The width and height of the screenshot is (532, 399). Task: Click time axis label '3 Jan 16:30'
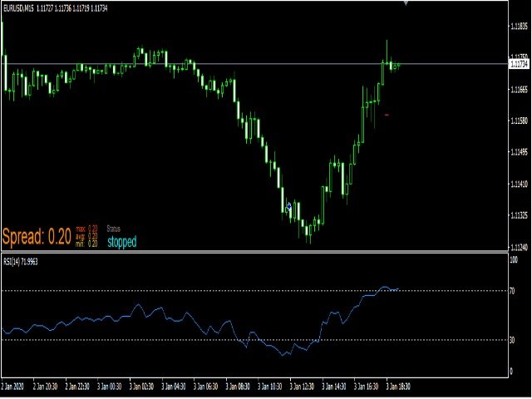(366, 387)
